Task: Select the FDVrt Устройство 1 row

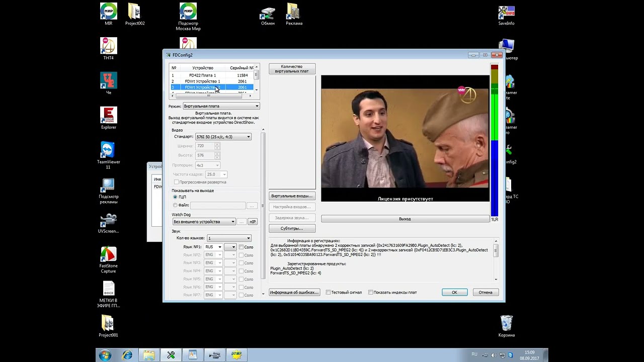Action: tap(212, 81)
